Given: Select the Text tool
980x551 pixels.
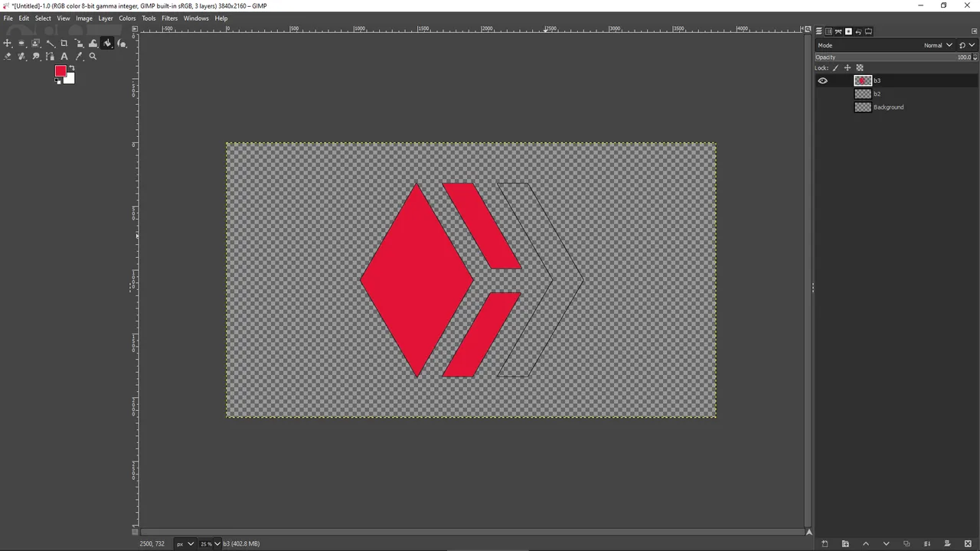Looking at the screenshot, I should pyautogui.click(x=64, y=56).
